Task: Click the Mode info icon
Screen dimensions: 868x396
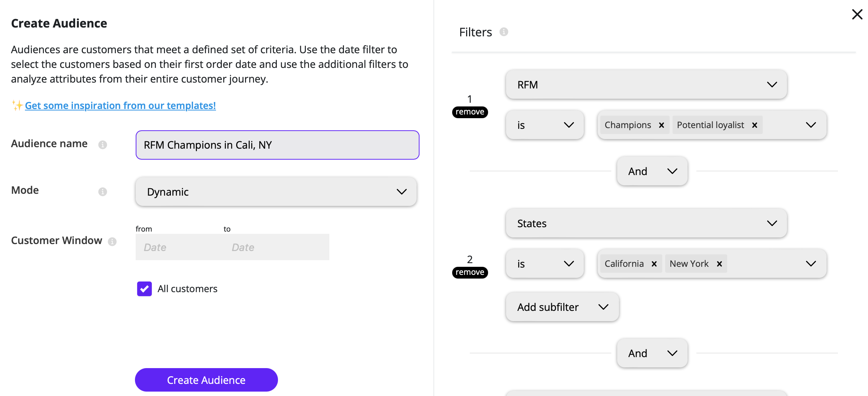Action: [103, 192]
